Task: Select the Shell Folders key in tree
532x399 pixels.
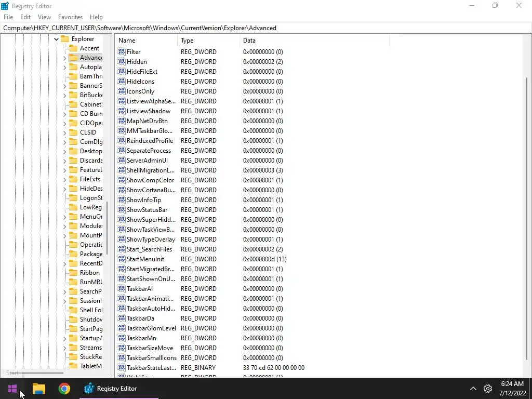Action: (x=91, y=310)
